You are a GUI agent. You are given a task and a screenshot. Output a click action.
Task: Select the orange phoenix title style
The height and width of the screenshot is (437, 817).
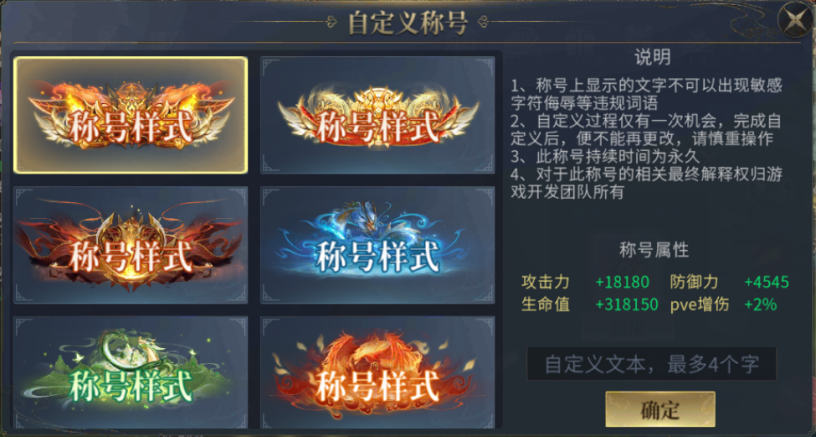377,372
